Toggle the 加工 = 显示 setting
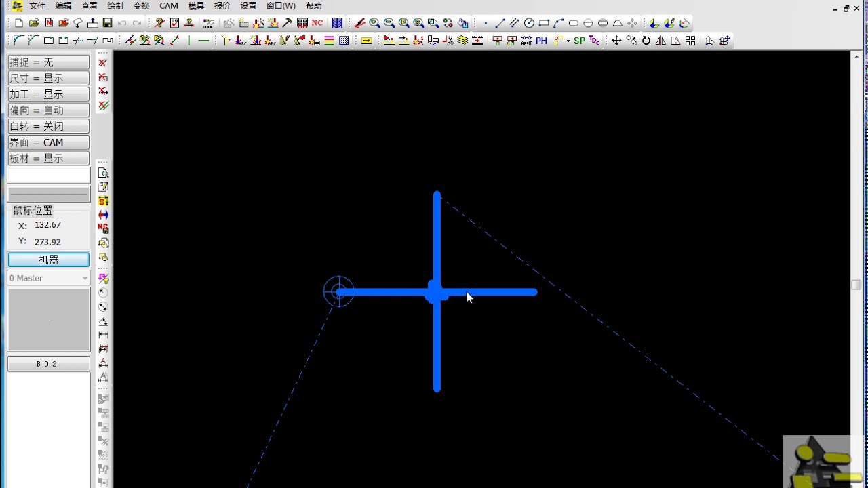Image resolution: width=868 pixels, height=488 pixels. (x=49, y=94)
